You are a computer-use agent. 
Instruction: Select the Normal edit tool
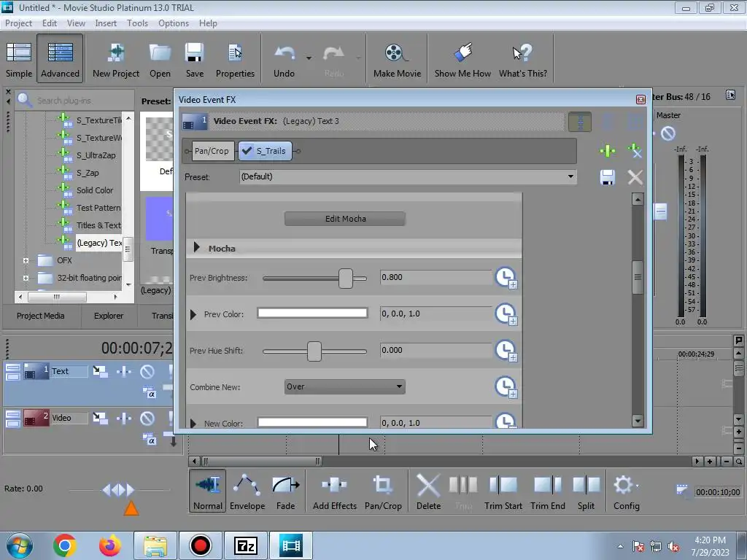208,491
